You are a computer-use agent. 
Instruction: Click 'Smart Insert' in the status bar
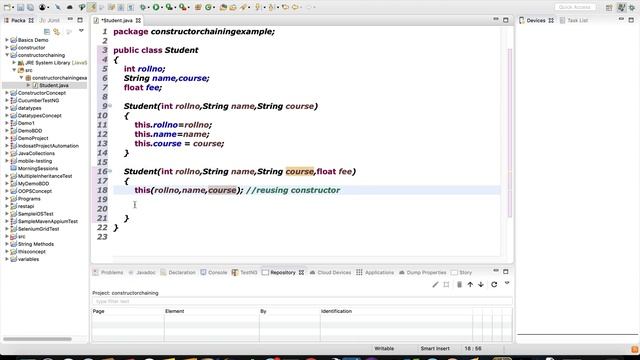435,349
